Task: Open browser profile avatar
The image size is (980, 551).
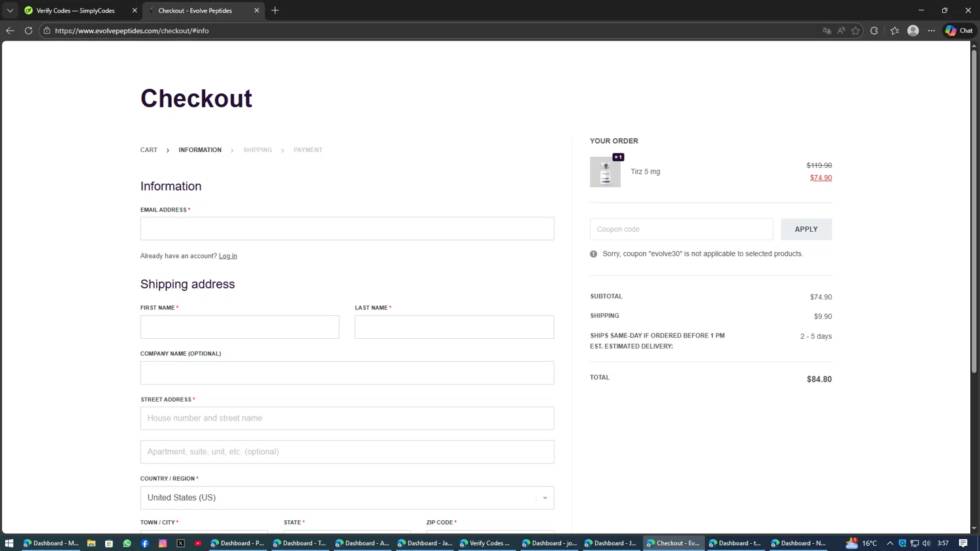Action: coord(913,31)
